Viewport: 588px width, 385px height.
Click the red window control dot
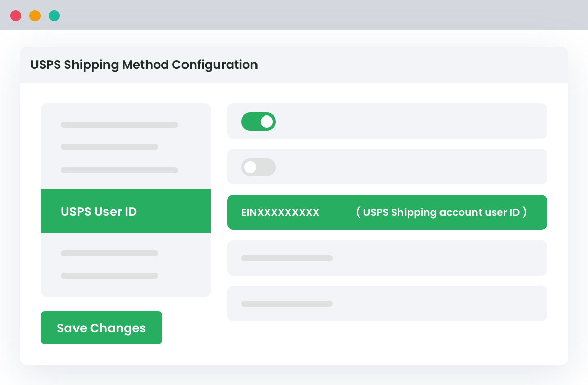16,15
